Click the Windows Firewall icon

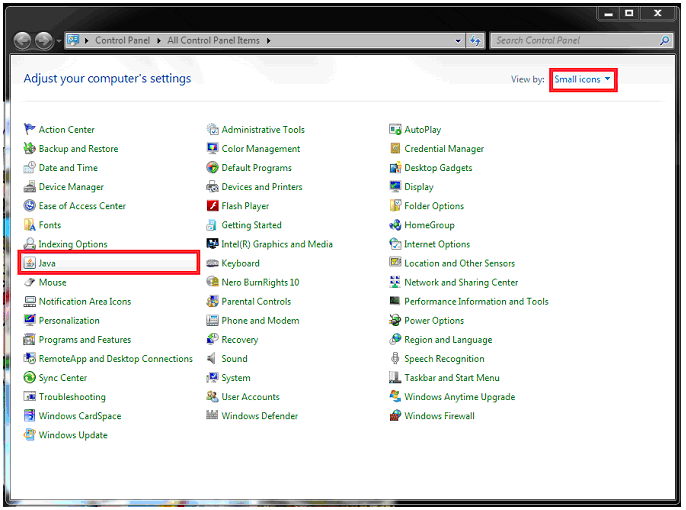pyautogui.click(x=396, y=416)
